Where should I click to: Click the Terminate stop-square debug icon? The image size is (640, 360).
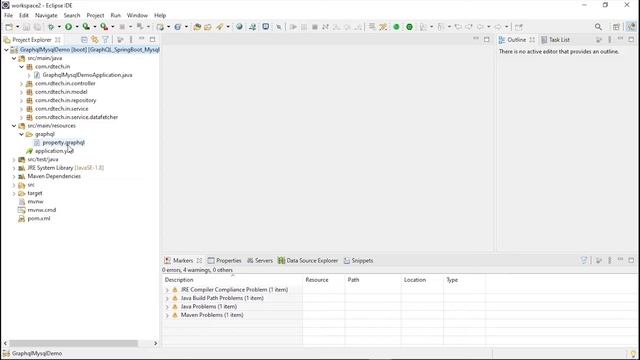tap(315, 27)
